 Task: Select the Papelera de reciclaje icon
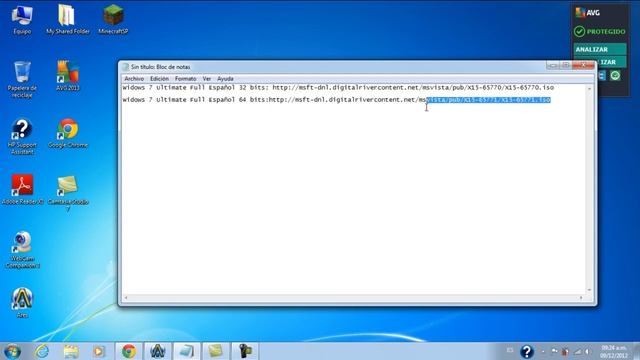[22, 80]
